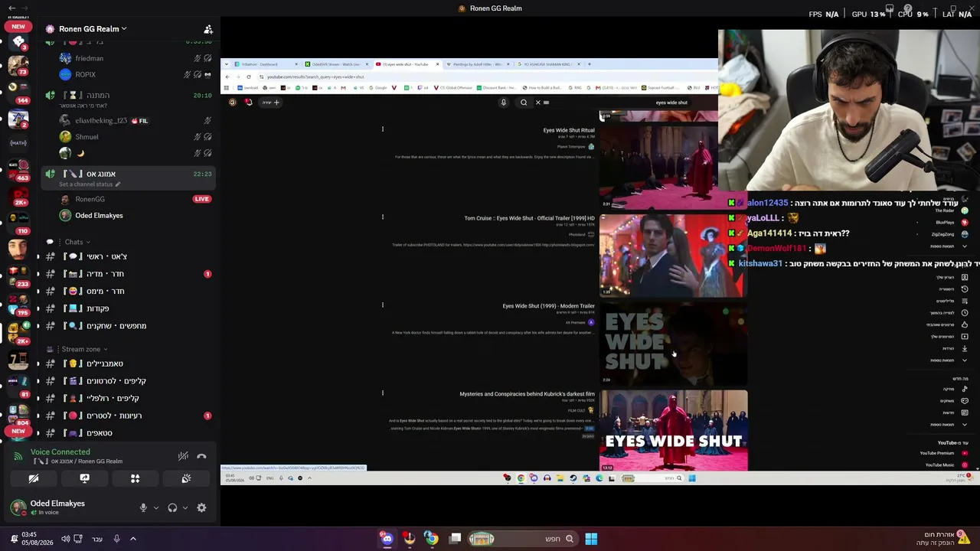Open headphone output options arrow
Viewport: 980px width, 551px height.
pos(185,507)
